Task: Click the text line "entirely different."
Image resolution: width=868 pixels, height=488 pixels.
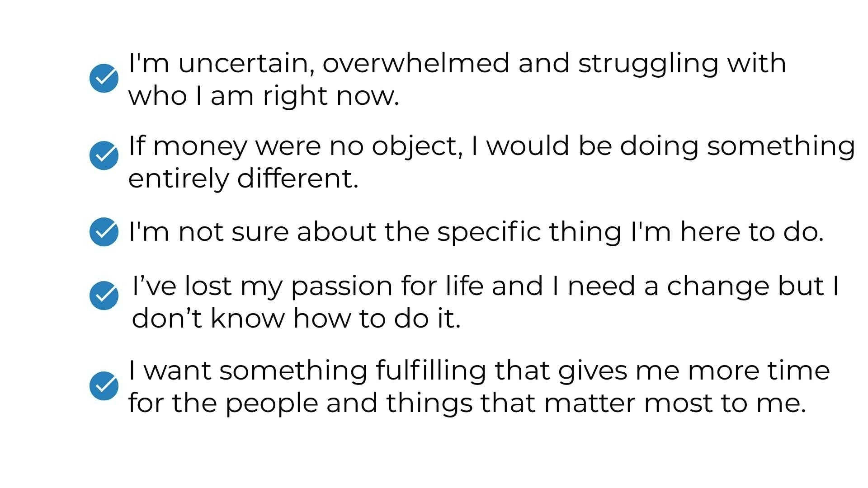Action: click(243, 178)
